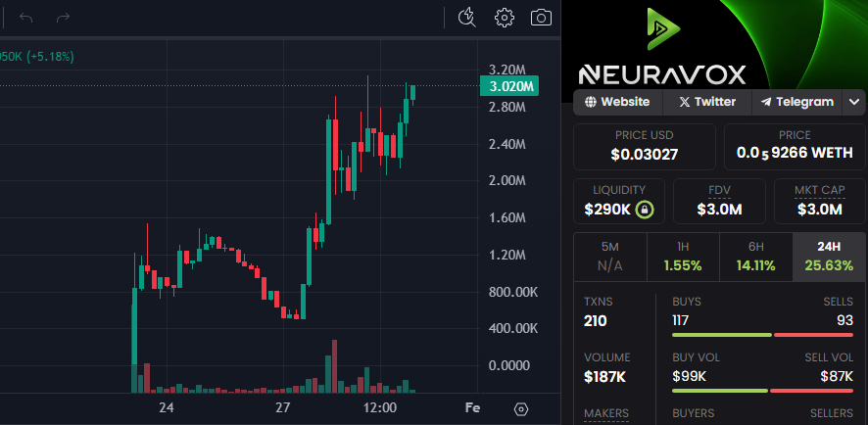Click the SELLERS label
Image resolution: width=868 pixels, height=425 pixels.
coord(832,413)
